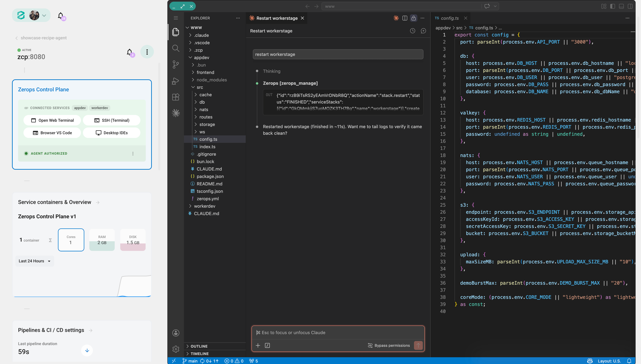This screenshot has width=641, height=364.
Task: Expand the TIMELINE section
Action: tap(215, 354)
